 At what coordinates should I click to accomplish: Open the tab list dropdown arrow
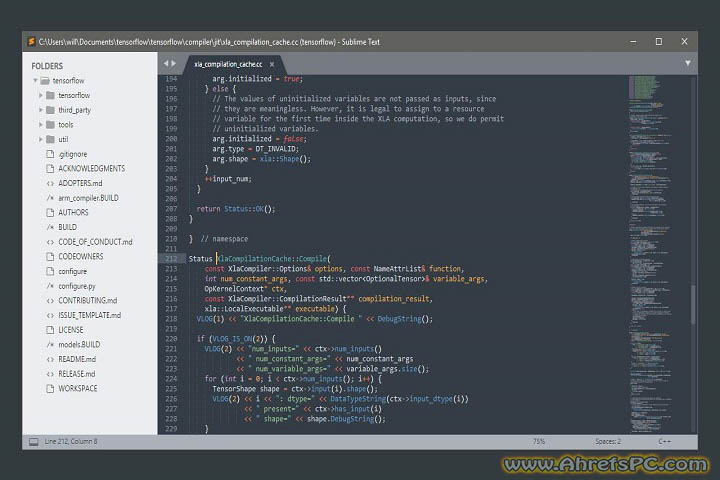coord(687,63)
